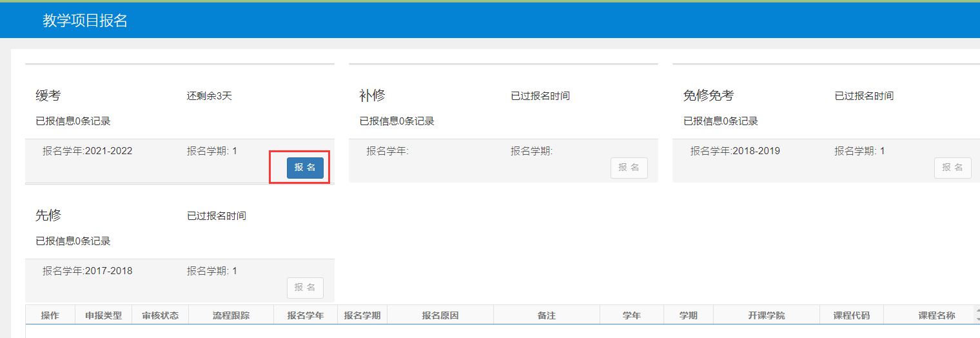The image size is (980, 338).
Task: Sort by the 申报类型 column header
Action: coord(103,315)
